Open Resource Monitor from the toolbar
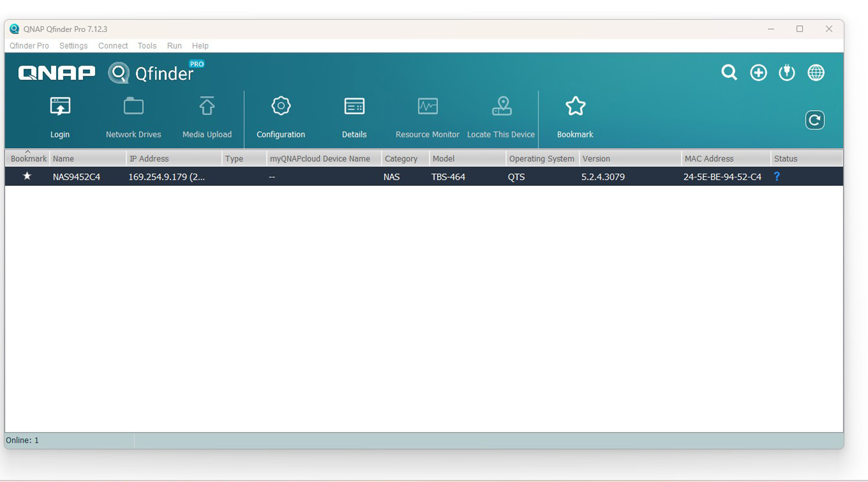This screenshot has width=868, height=482. pos(427,107)
